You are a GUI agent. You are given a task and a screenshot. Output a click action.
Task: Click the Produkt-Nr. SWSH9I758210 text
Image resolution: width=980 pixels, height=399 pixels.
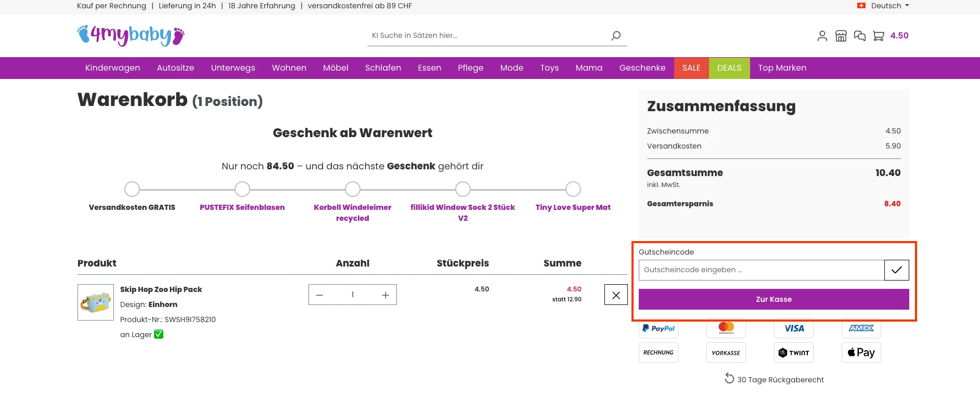(x=168, y=320)
